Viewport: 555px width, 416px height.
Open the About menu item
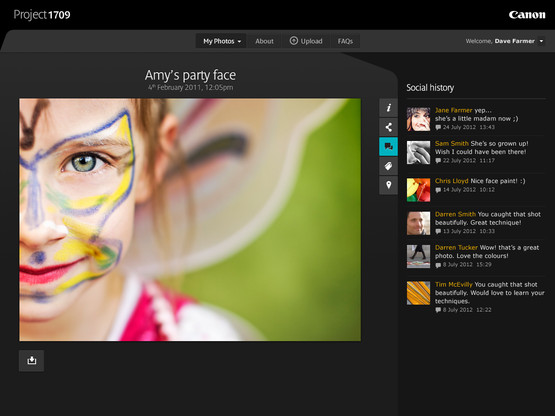264,41
